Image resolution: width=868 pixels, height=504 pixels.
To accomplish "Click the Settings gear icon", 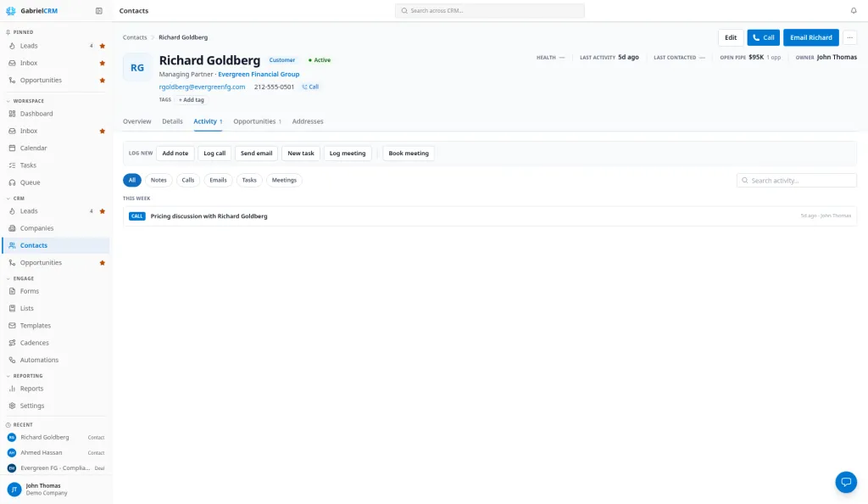I will (x=12, y=406).
